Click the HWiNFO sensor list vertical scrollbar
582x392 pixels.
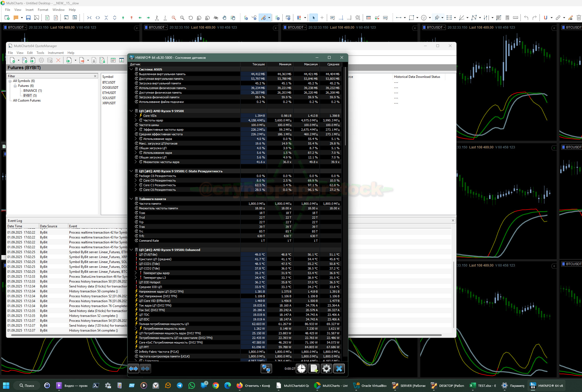point(345,106)
